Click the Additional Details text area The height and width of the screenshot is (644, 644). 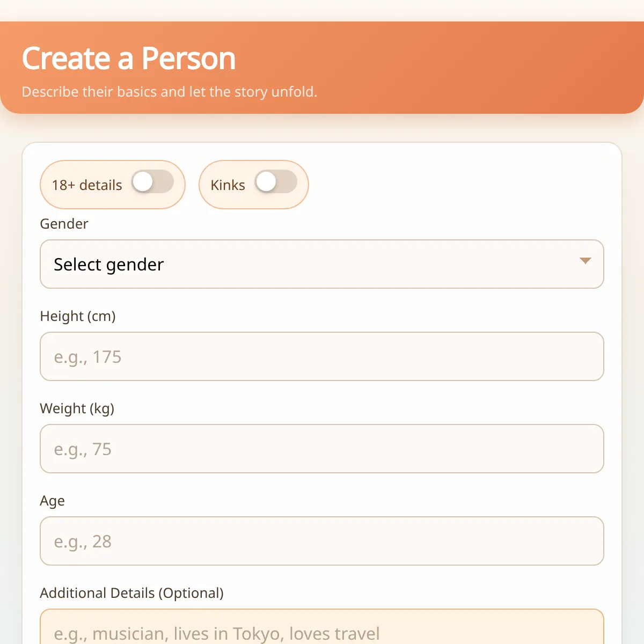point(322,629)
